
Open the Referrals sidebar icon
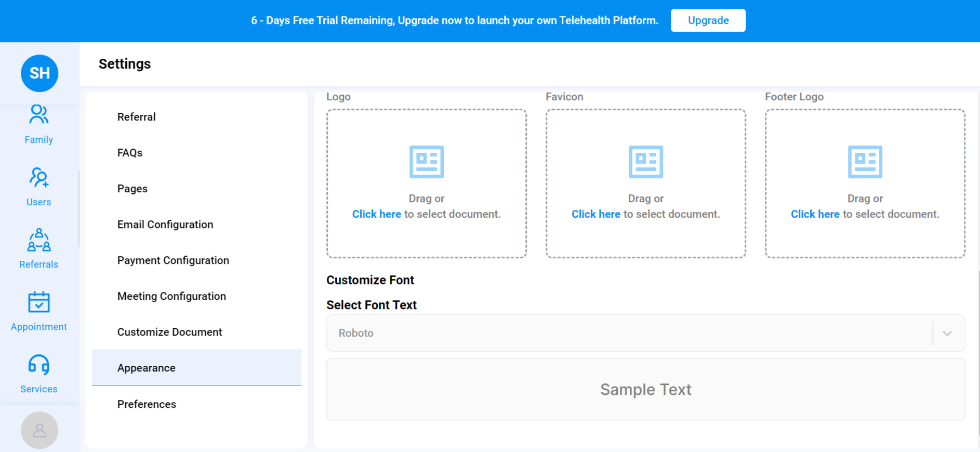(x=39, y=240)
